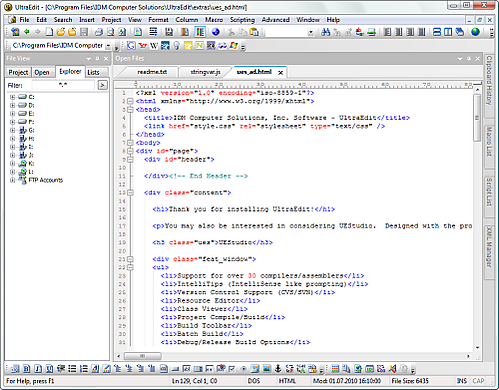Collapse the div page fold on line 8
Screen dimensions: 499x390
(x=130, y=151)
